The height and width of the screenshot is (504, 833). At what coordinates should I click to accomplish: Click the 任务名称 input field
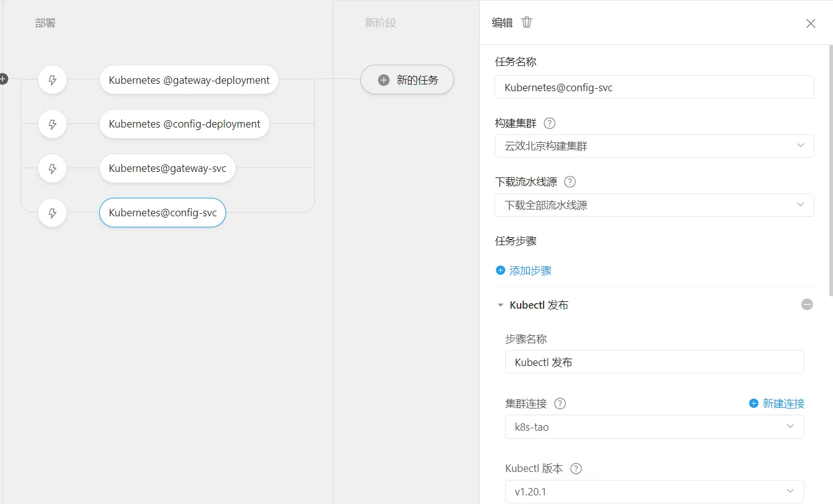(x=654, y=87)
